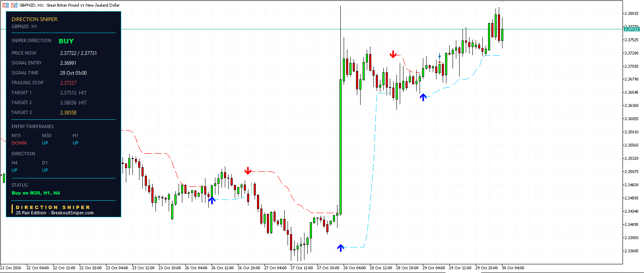Screen dimensions: 644x273
Task: Click the current price tag 2.37722 on the axis
Action: click(631, 29)
